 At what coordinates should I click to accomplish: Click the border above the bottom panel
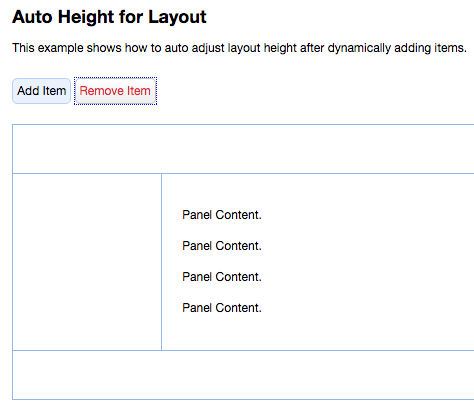[243, 350]
